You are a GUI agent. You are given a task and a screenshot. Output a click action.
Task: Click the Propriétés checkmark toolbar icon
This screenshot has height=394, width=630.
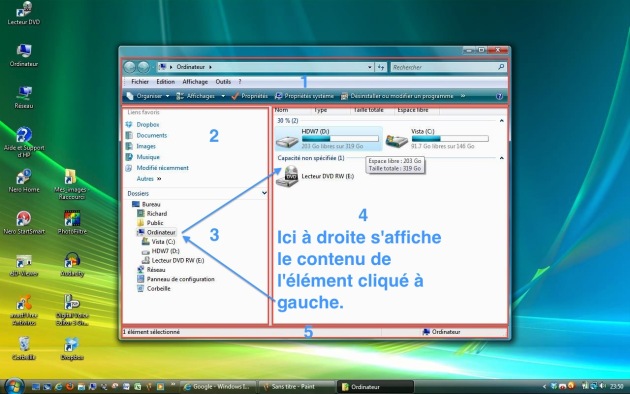(x=235, y=96)
